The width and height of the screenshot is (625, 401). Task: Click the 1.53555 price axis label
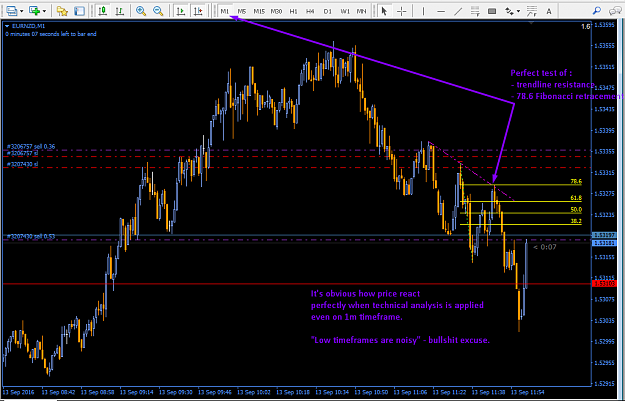click(x=604, y=46)
